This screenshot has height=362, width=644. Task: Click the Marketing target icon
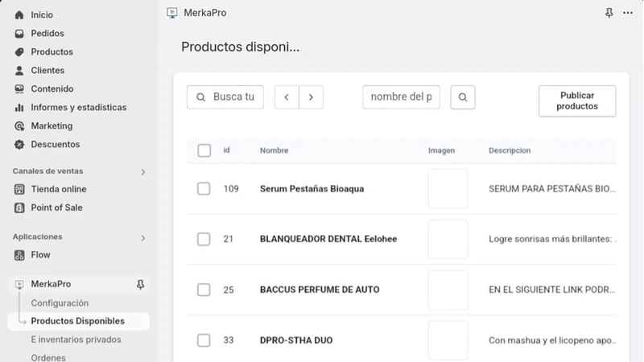[x=19, y=126]
